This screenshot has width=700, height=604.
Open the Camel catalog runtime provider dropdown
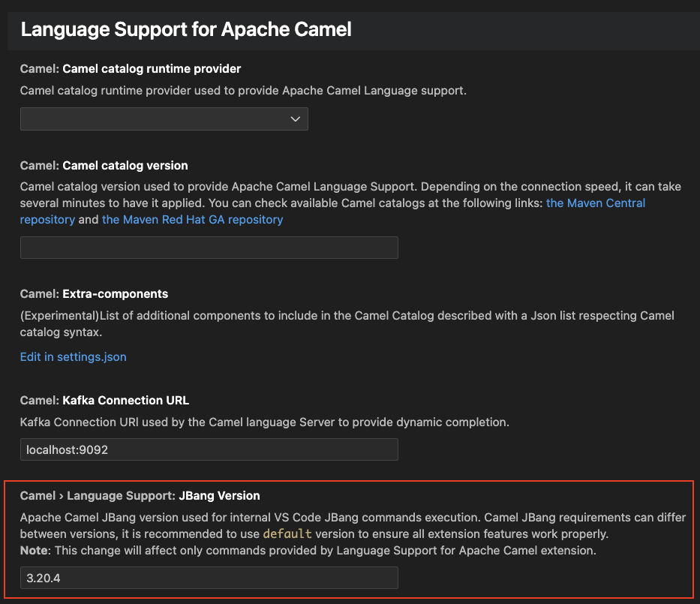(x=164, y=119)
